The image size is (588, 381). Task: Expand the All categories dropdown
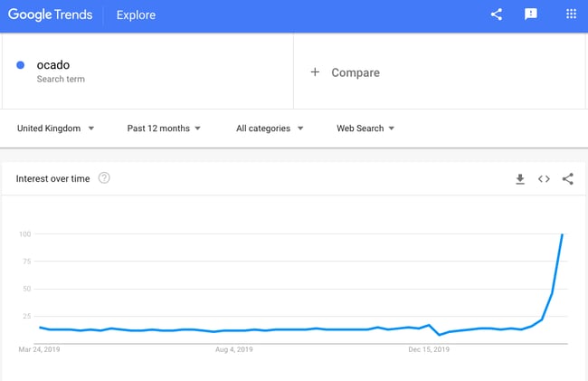click(x=270, y=129)
